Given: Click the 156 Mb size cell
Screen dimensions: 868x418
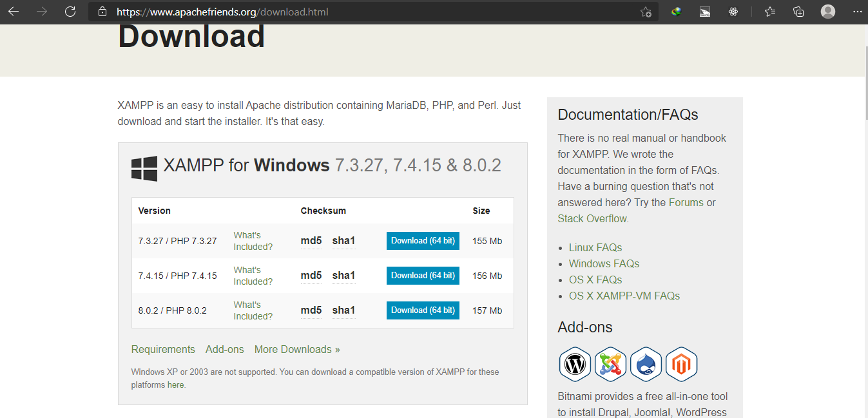Looking at the screenshot, I should (x=487, y=276).
